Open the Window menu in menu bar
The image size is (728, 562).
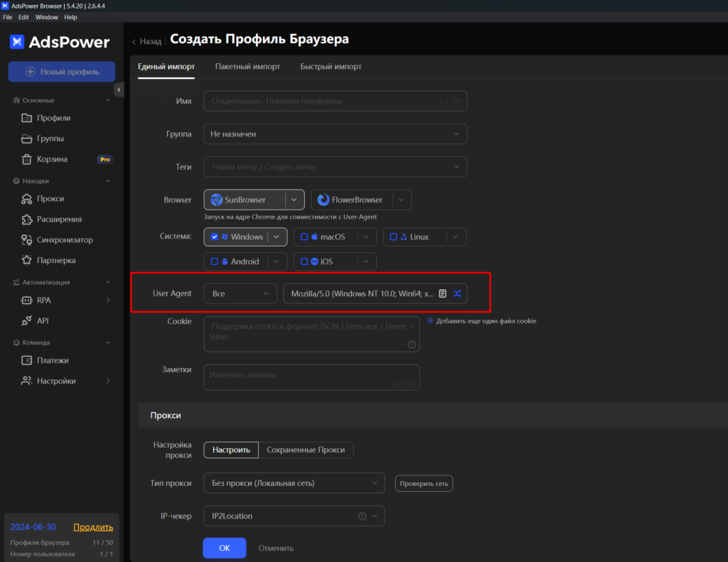46,17
